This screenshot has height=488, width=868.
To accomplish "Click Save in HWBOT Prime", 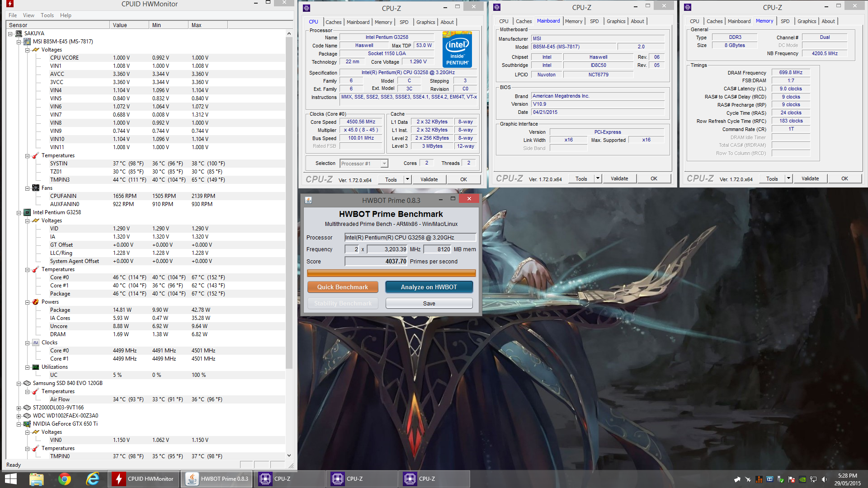I will 429,303.
